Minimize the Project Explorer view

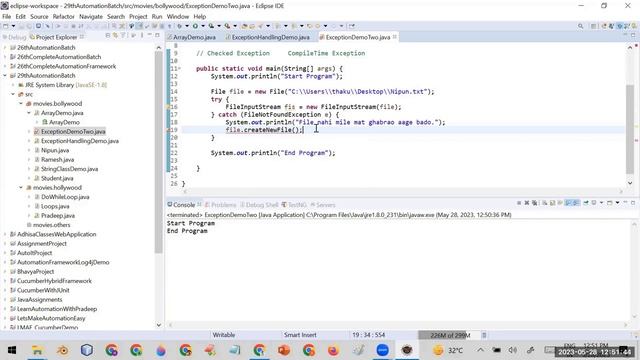point(150,36)
